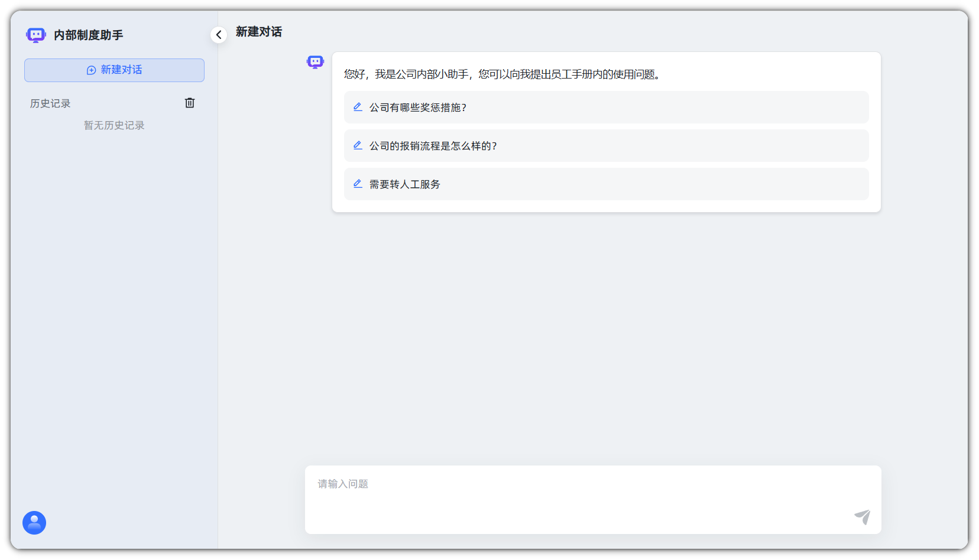Focus the 请输入问题 input box
The height and width of the screenshot is (560, 979).
point(593,500)
